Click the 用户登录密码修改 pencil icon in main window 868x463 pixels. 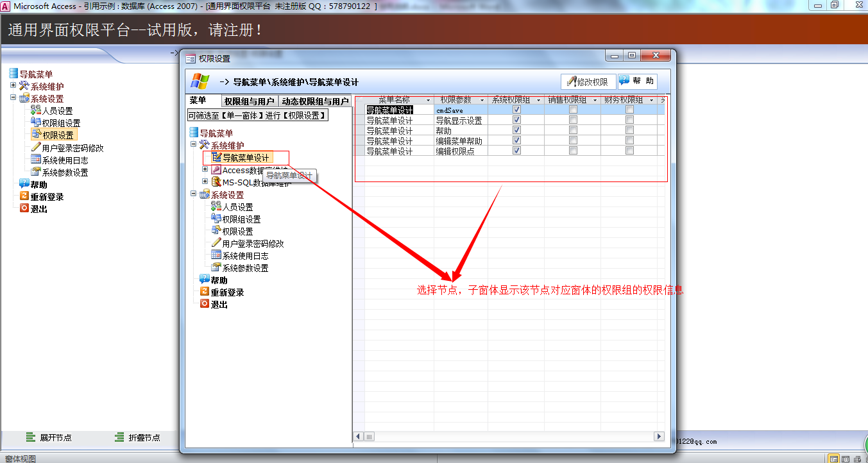36,147
